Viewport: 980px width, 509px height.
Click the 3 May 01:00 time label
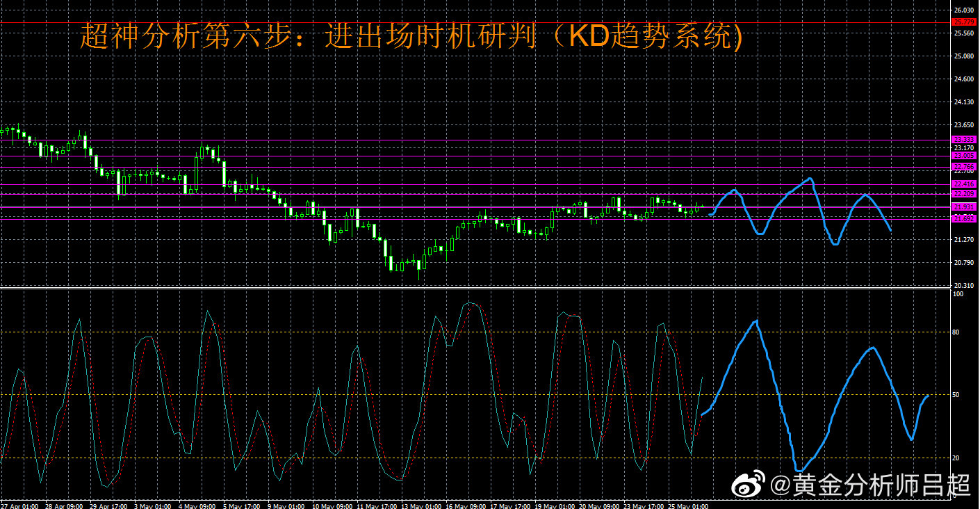pyautogui.click(x=153, y=506)
